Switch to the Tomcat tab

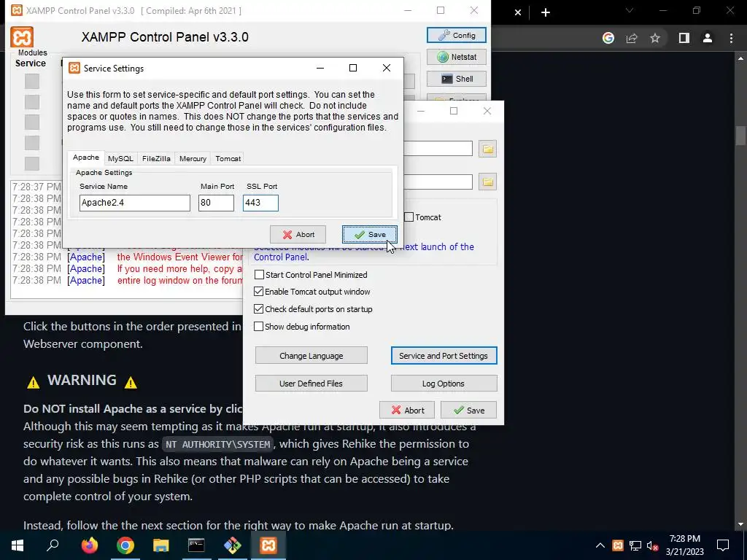pyautogui.click(x=228, y=158)
